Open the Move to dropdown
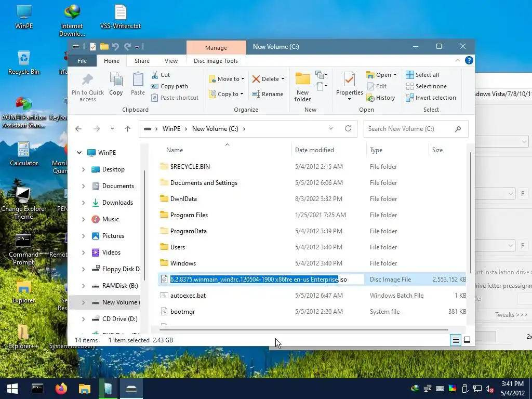The image size is (532, 399). pos(227,79)
